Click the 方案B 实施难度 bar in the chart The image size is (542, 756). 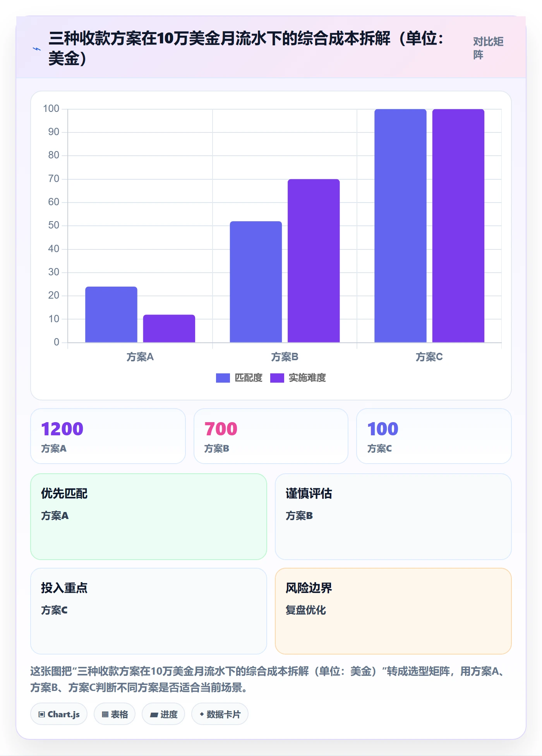(x=314, y=261)
